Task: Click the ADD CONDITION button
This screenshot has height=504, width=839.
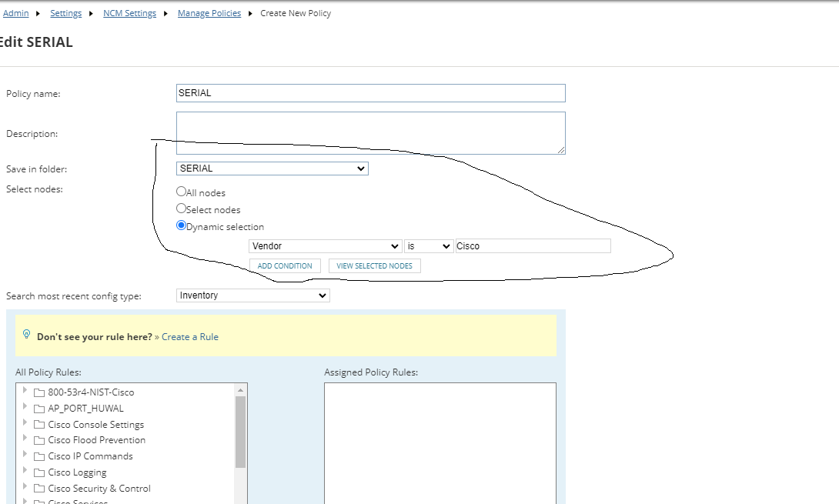Action: (286, 266)
